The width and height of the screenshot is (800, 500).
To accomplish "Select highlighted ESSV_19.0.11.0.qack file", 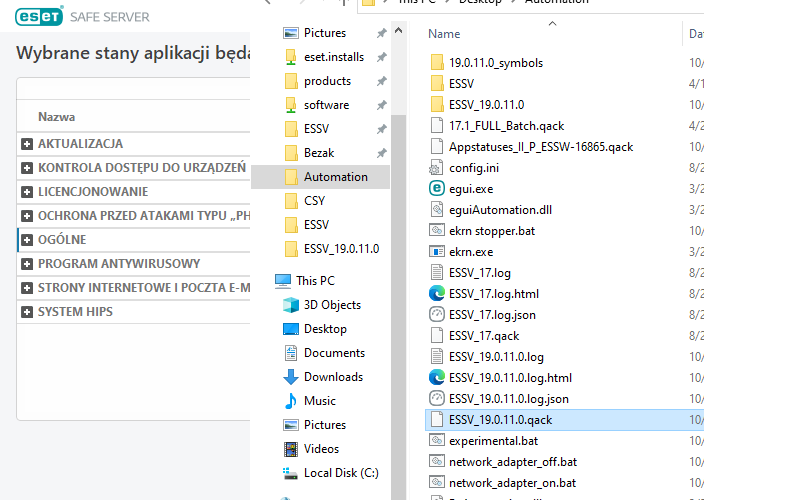I will click(564, 420).
